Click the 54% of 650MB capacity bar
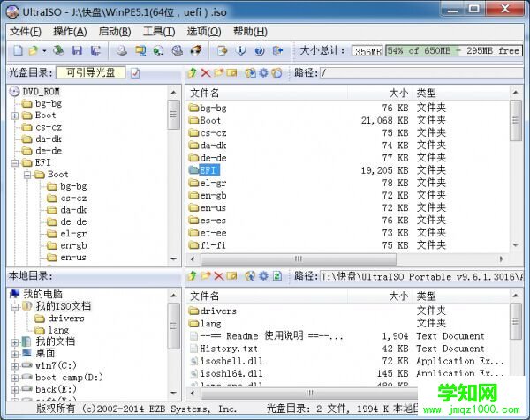530x420 pixels. click(x=454, y=51)
